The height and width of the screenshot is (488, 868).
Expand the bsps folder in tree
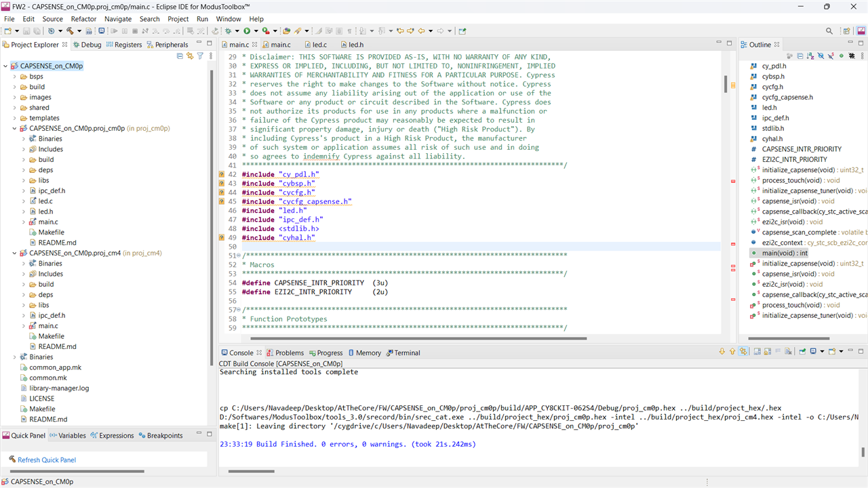tap(15, 77)
